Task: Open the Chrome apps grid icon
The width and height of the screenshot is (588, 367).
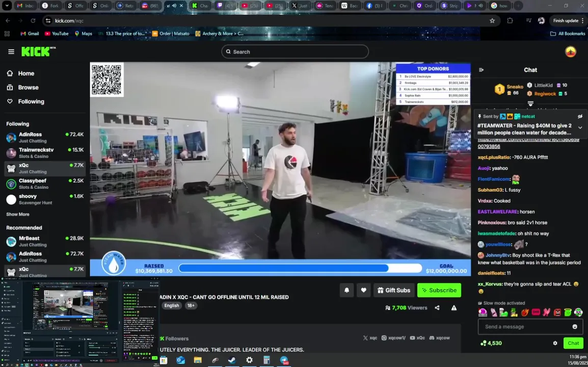Action: coord(7,34)
